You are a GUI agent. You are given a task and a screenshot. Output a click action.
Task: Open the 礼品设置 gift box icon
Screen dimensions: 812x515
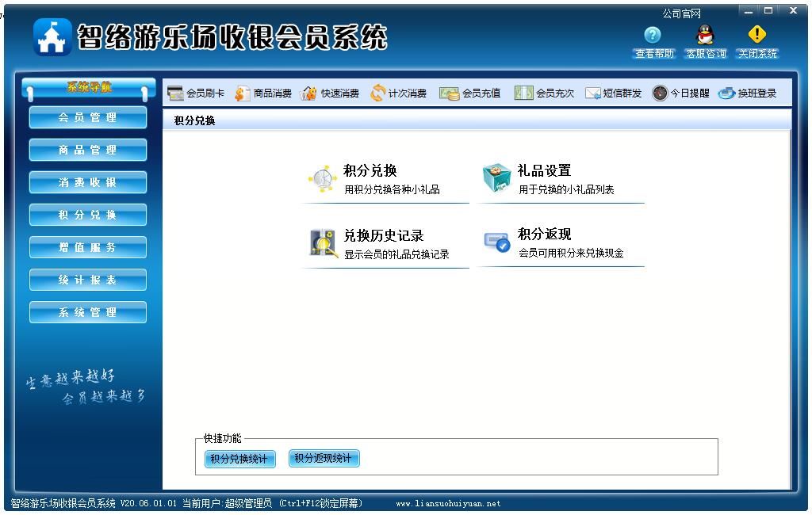496,177
